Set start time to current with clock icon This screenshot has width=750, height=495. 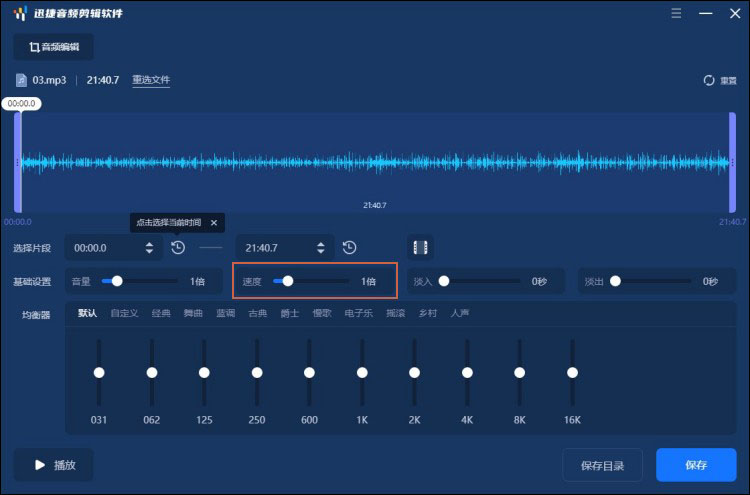coord(178,248)
